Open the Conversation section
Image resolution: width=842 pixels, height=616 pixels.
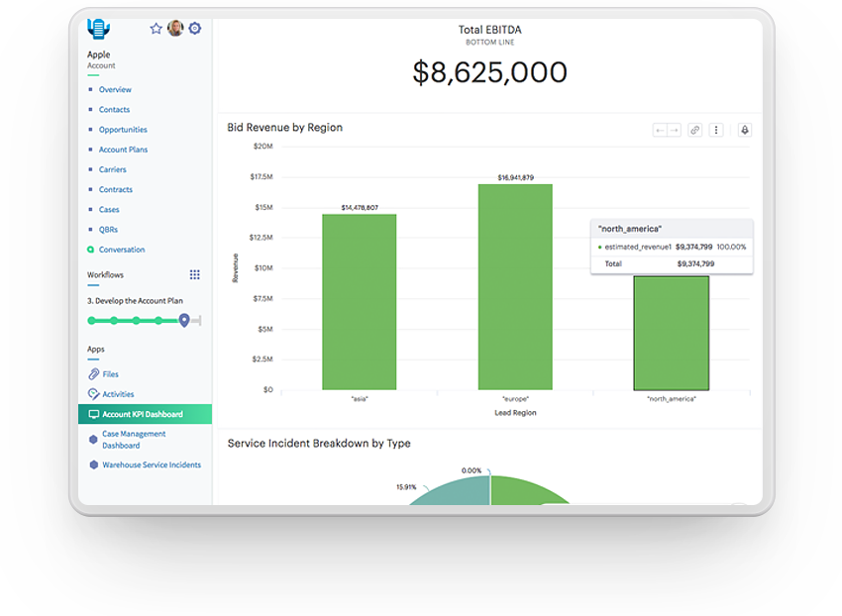[x=121, y=250]
